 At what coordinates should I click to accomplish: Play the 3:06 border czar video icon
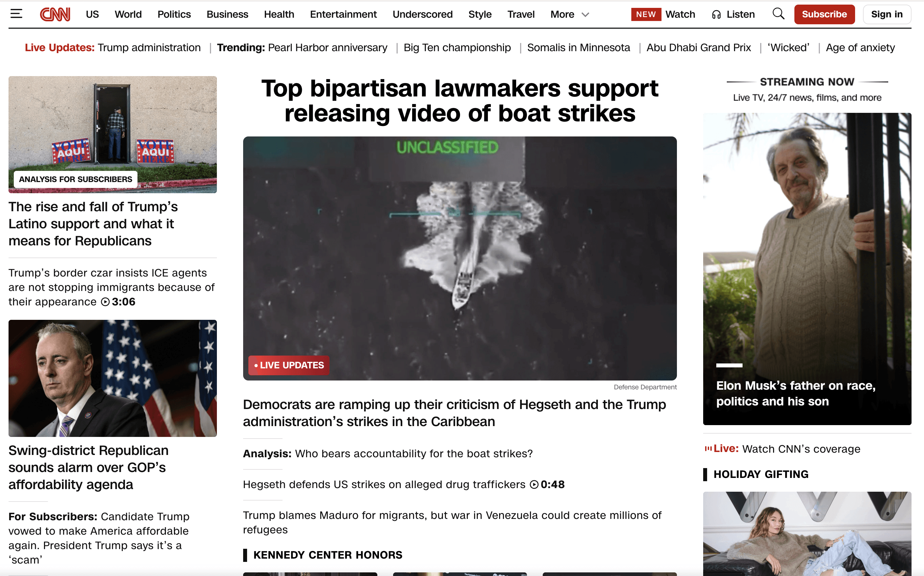(x=105, y=302)
